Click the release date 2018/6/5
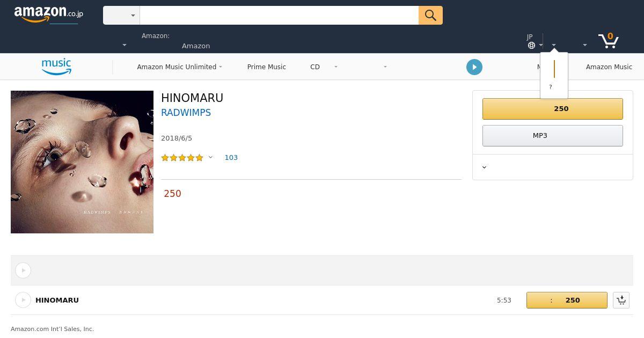This screenshot has height=338, width=644. [177, 138]
